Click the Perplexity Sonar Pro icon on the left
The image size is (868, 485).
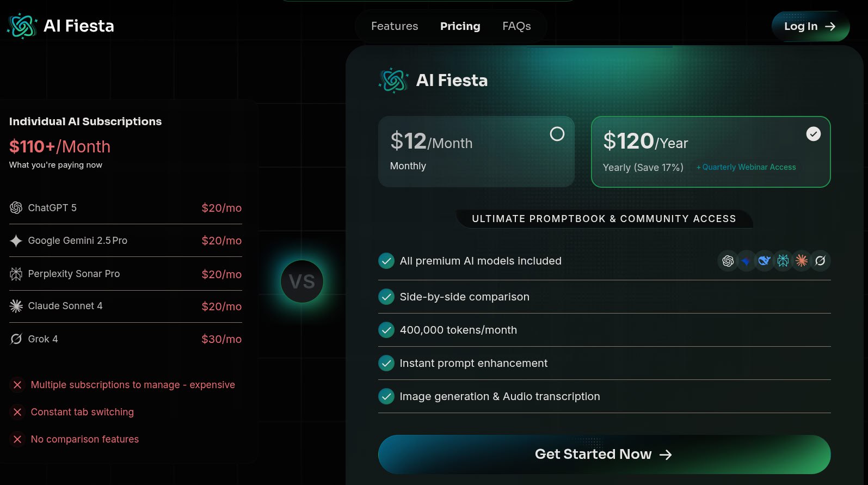[x=16, y=273]
